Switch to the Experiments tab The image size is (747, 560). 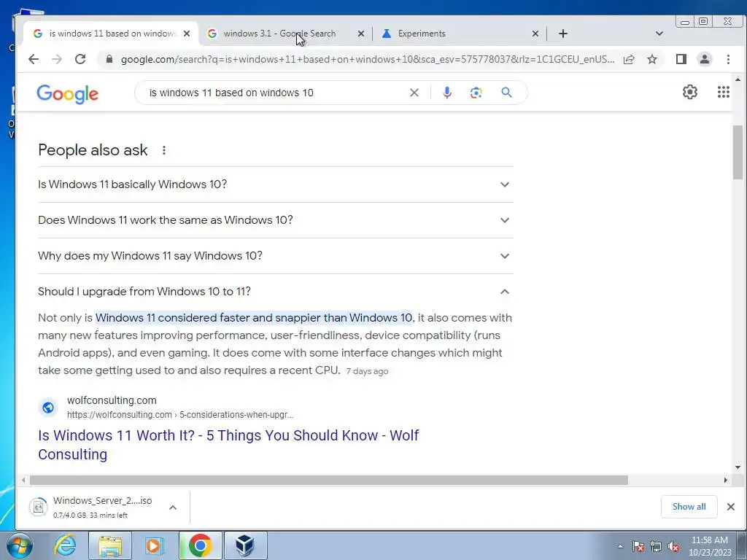(x=460, y=34)
